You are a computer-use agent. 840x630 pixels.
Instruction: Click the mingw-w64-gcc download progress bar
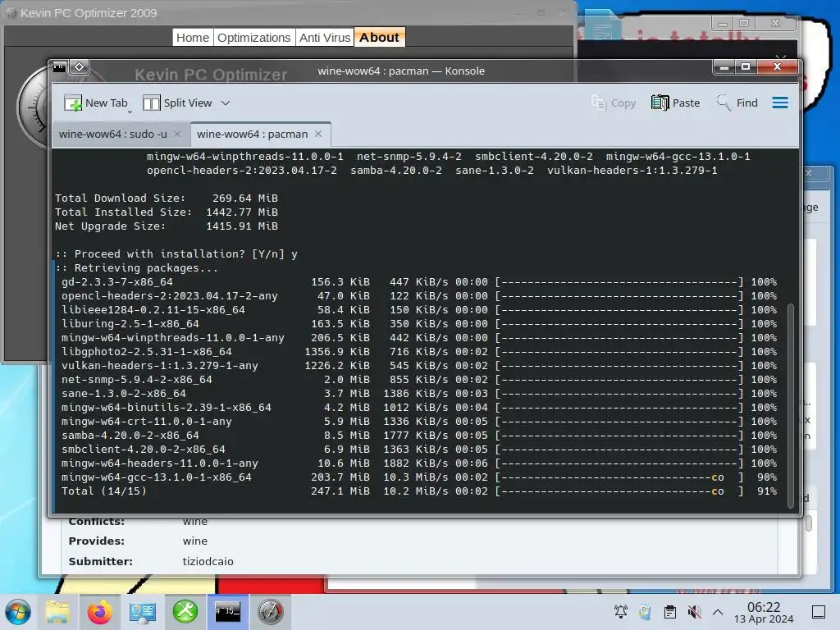coord(619,477)
